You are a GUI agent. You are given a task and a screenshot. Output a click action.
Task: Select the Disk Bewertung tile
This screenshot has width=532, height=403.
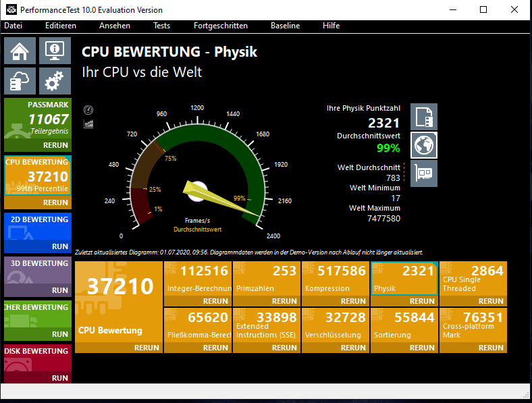click(x=38, y=358)
